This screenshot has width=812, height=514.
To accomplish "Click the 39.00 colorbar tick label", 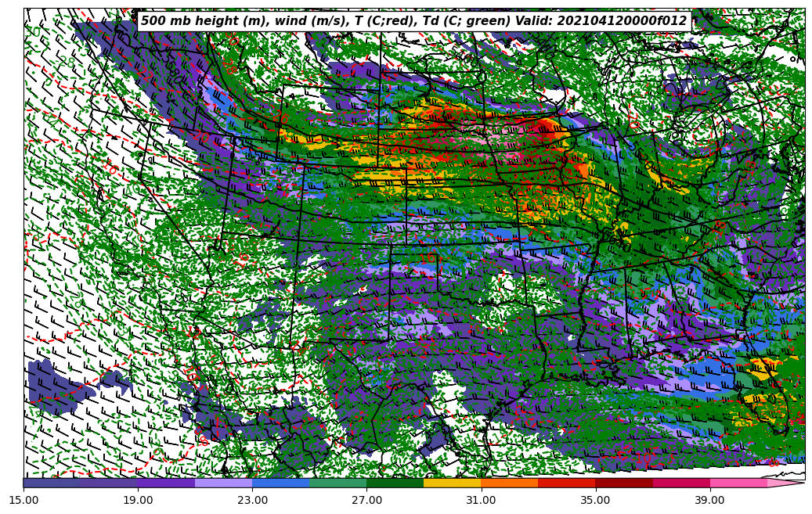I will coord(709,499).
